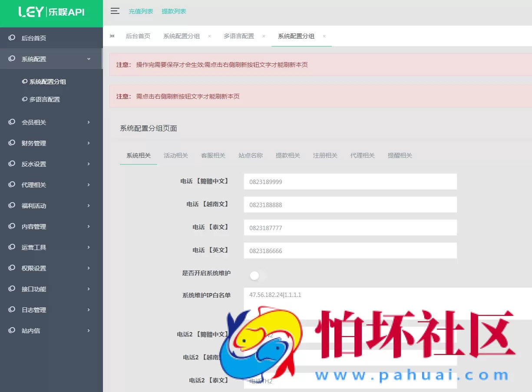This screenshot has height=392, width=532.
Task: Open the 提款列表 link
Action: point(174,11)
